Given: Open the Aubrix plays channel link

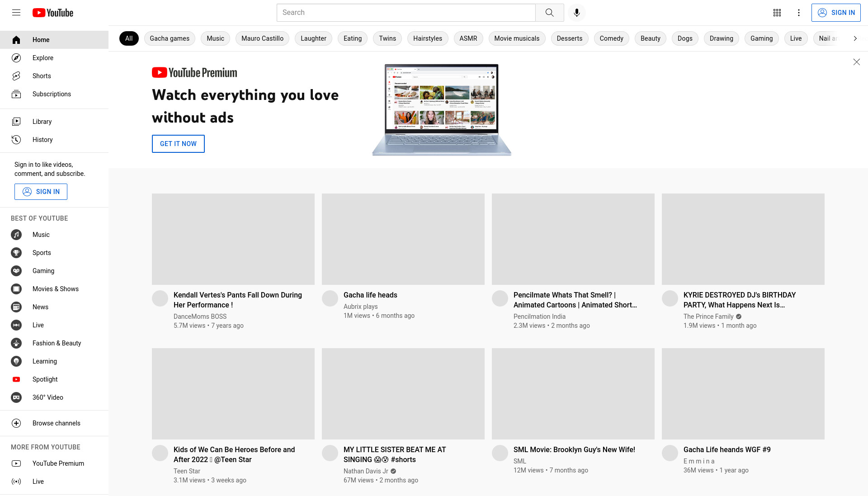Looking at the screenshot, I should (360, 307).
